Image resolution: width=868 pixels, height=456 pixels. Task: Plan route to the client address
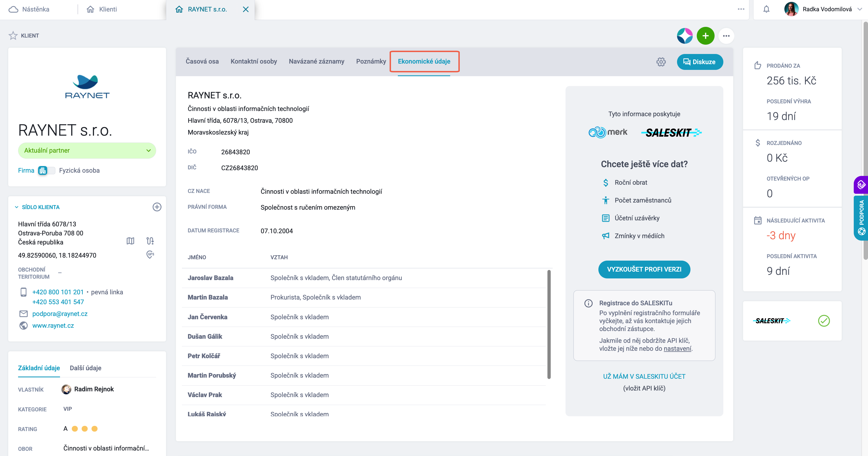click(150, 241)
